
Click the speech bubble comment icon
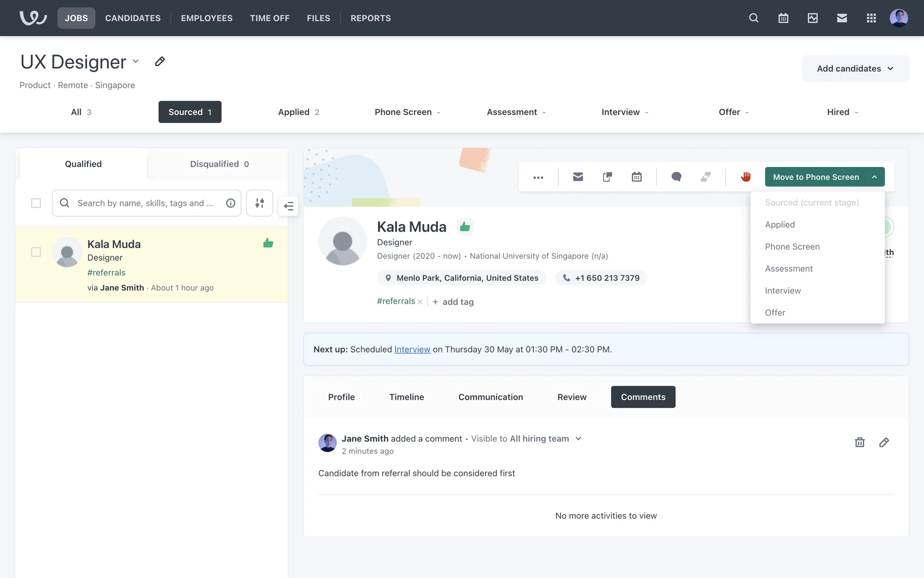tap(676, 177)
